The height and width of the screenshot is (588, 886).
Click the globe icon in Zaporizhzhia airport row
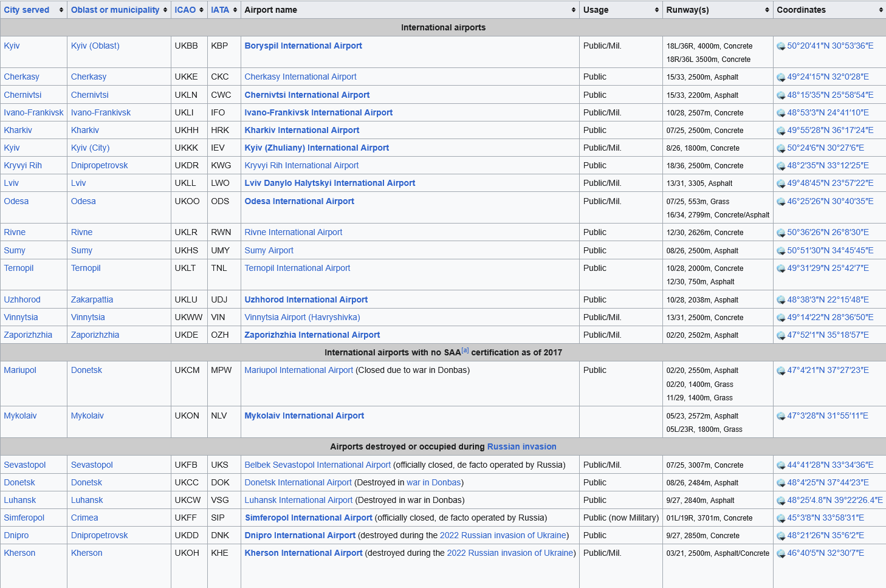(x=781, y=335)
